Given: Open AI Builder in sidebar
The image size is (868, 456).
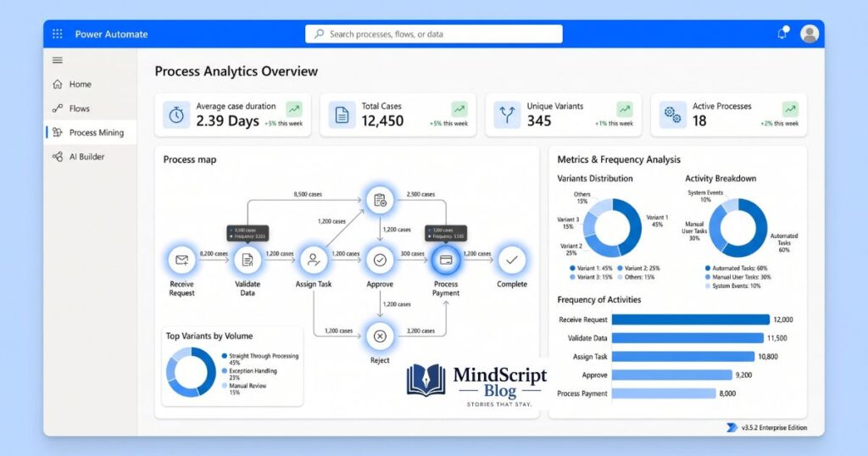Looking at the screenshot, I should (90, 157).
